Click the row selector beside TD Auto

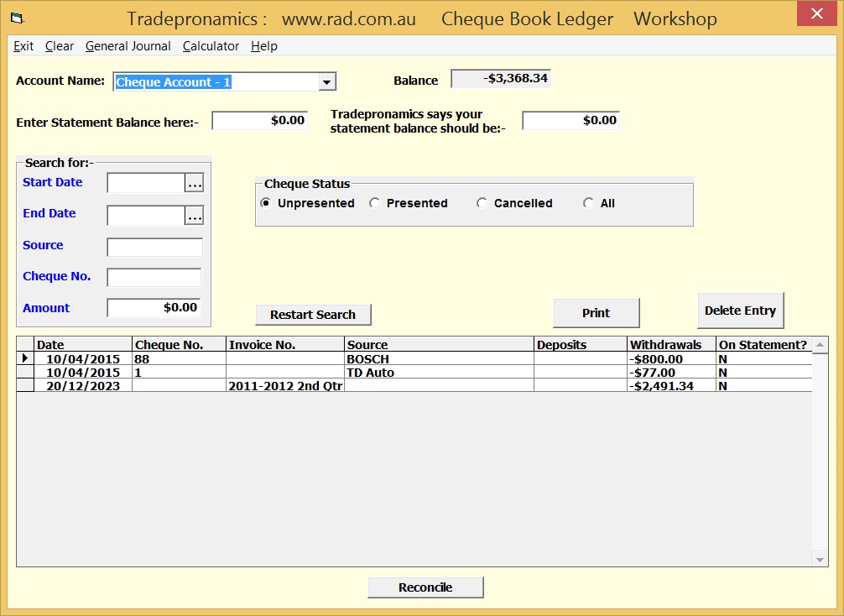pos(25,372)
